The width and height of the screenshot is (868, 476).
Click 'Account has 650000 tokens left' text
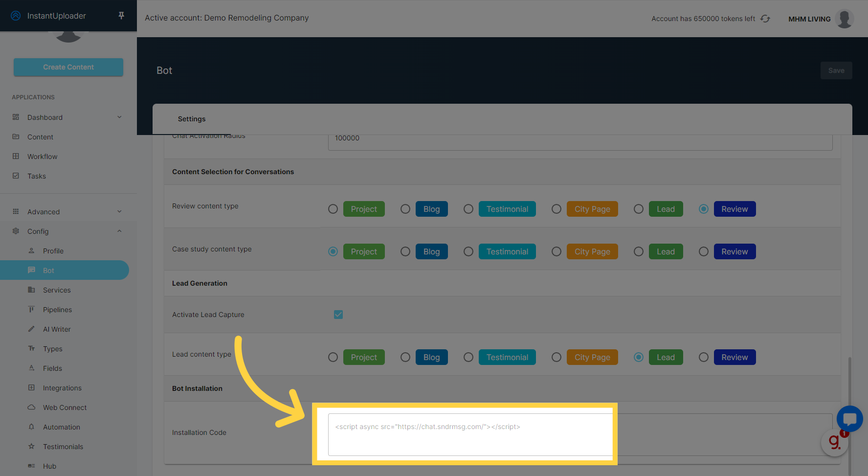703,19
